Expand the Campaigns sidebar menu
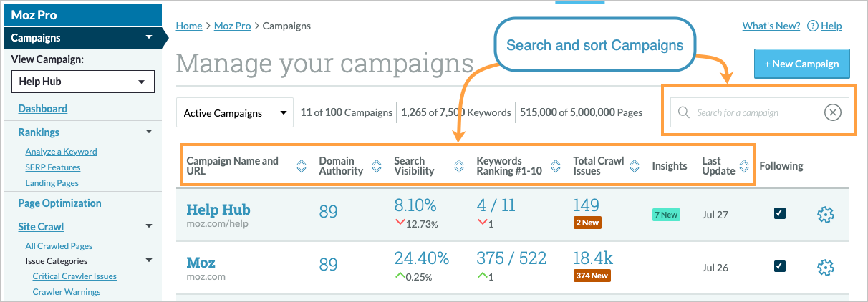The width and height of the screenshot is (868, 302). [x=149, y=38]
